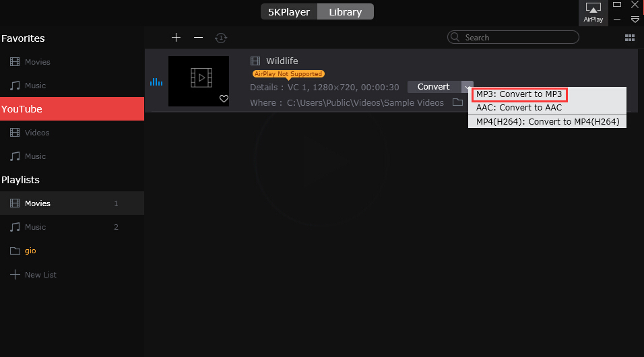Click the window menu dropdown icon
This screenshot has width=644, height=357.
(x=635, y=20)
